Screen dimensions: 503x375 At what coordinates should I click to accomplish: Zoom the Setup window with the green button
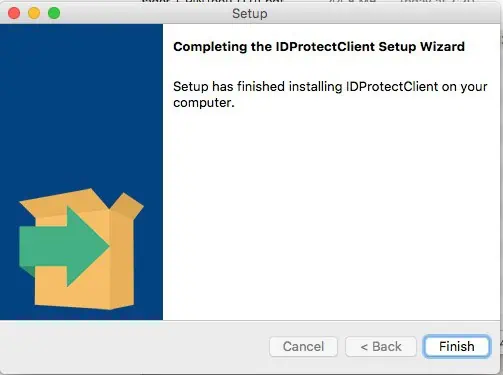click(54, 13)
